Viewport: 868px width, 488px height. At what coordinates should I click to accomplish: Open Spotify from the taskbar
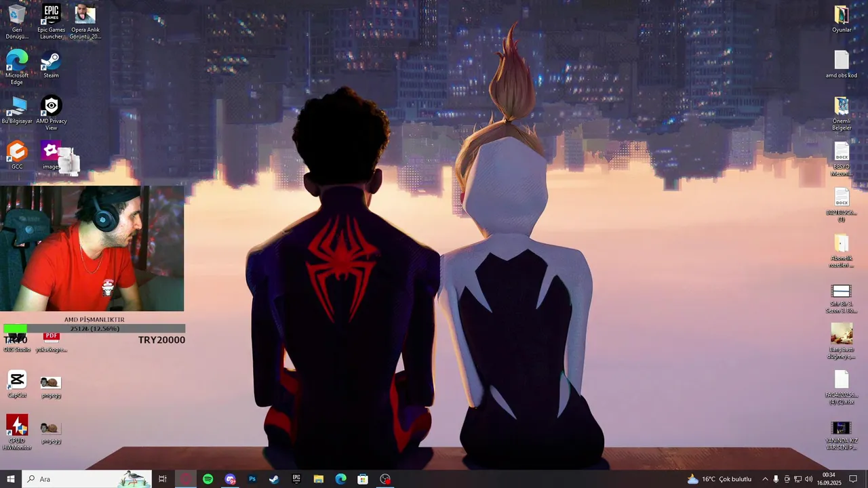click(x=208, y=479)
